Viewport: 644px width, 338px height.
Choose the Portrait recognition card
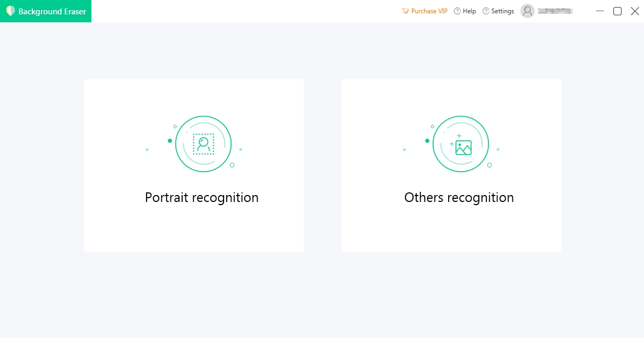click(194, 229)
